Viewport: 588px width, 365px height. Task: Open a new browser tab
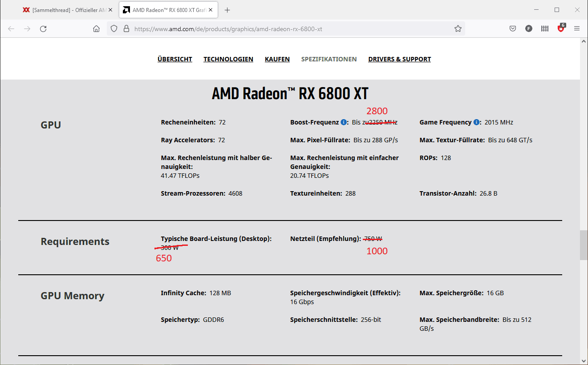227,10
